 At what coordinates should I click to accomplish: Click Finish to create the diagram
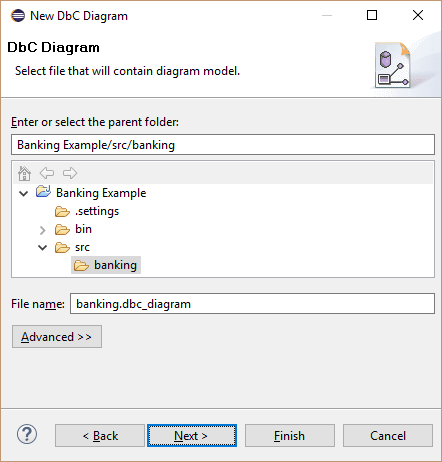[290, 435]
